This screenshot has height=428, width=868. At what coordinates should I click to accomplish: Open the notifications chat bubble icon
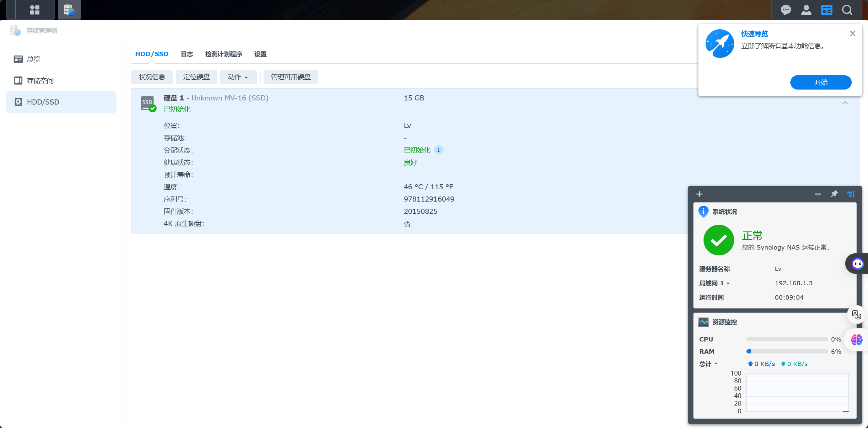[x=786, y=10]
